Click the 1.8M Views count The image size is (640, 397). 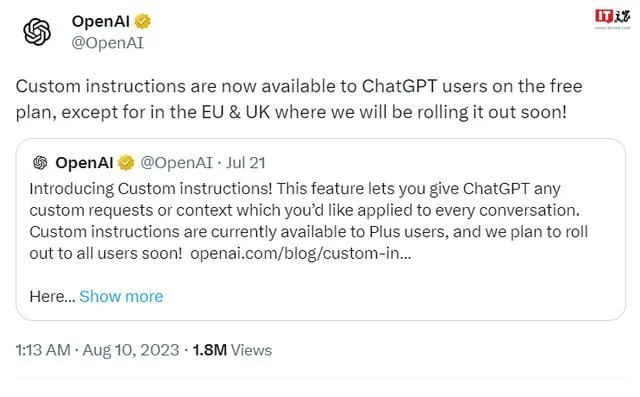point(232,350)
